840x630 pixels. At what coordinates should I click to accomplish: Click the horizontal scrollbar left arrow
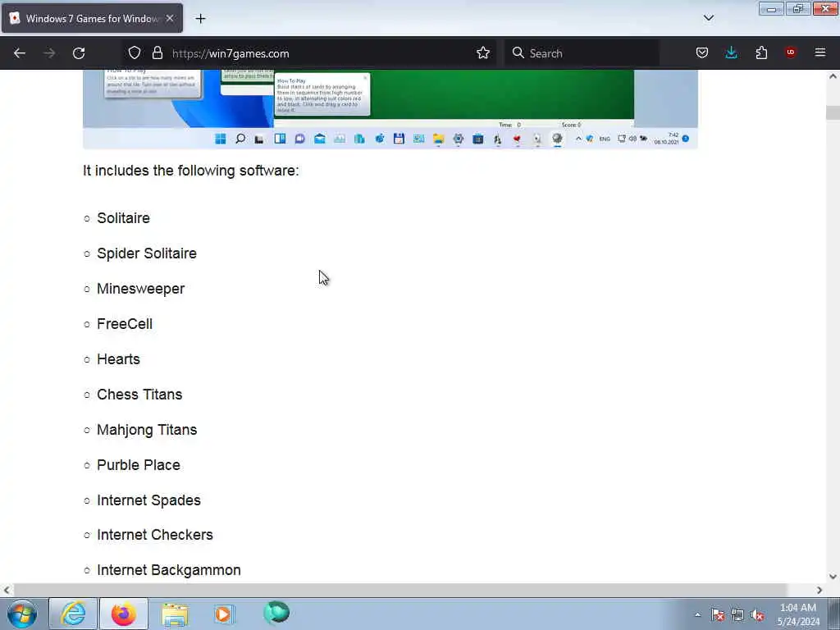tap(7, 591)
